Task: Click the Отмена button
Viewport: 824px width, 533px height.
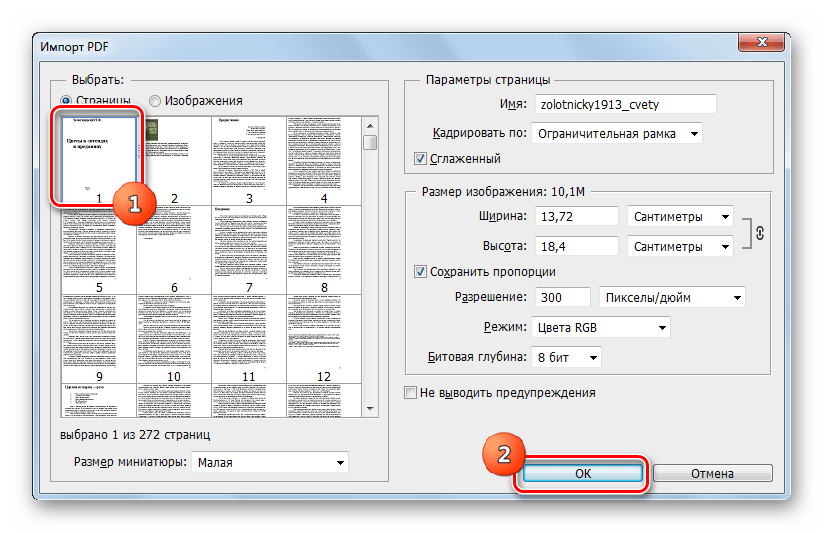Action: click(711, 474)
